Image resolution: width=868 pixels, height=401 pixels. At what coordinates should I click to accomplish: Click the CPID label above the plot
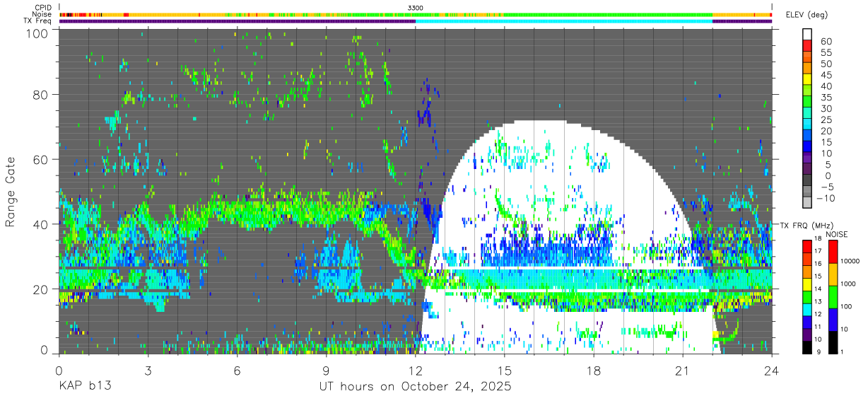pos(42,7)
